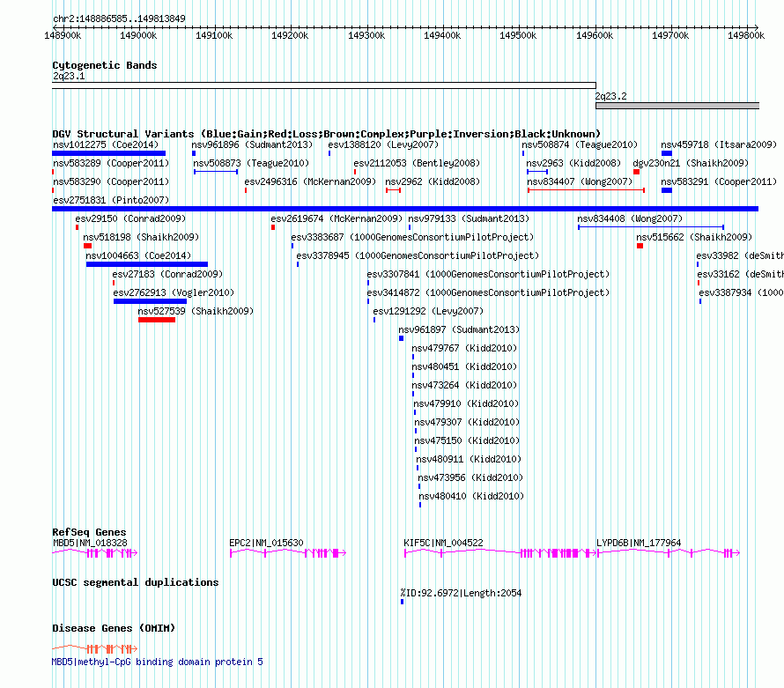Click the esv3307841 variant label
The height and width of the screenshot is (688, 784).
(488, 274)
